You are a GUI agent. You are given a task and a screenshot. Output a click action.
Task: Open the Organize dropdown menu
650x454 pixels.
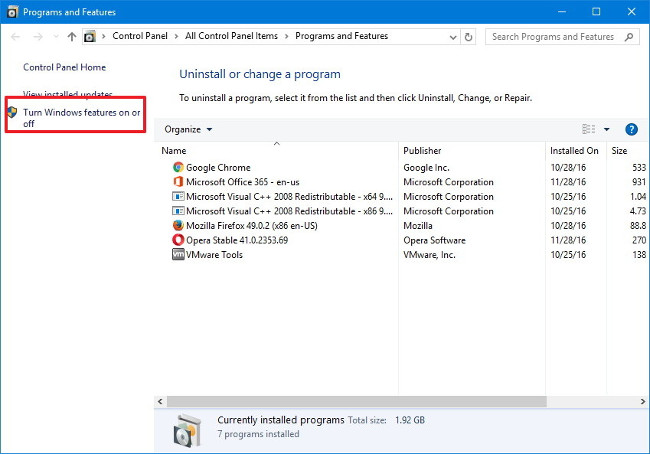(x=188, y=129)
